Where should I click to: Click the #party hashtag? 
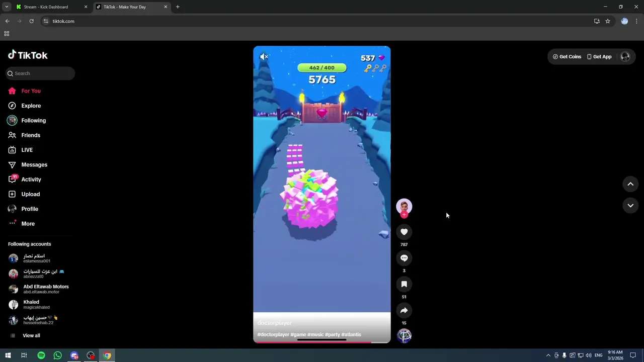[333, 334]
